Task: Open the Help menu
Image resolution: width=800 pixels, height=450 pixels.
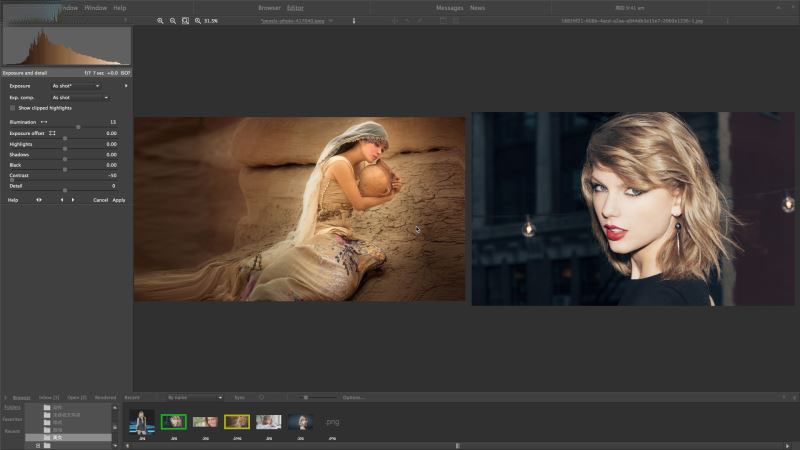Action: 119,8
